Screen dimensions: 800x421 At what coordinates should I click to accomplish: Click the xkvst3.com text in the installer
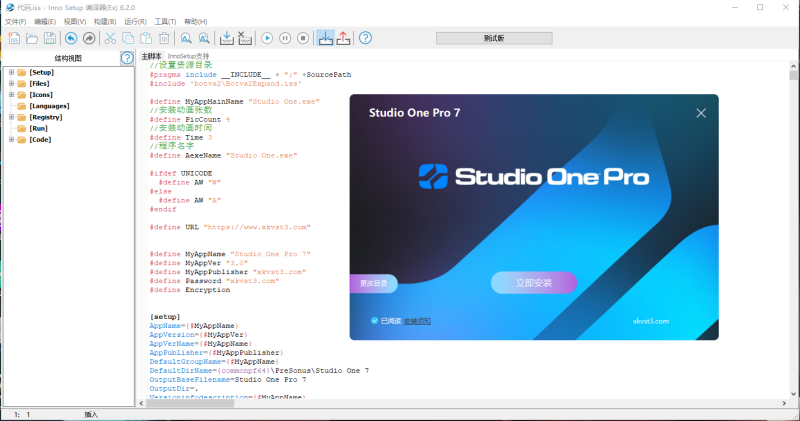point(651,321)
